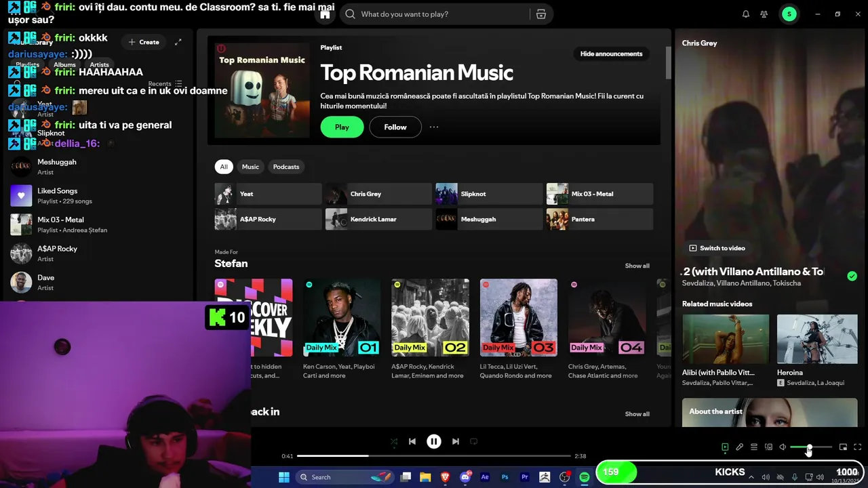Open the profile menu with S avatar
Screen dimensions: 868x488
pos(789,14)
